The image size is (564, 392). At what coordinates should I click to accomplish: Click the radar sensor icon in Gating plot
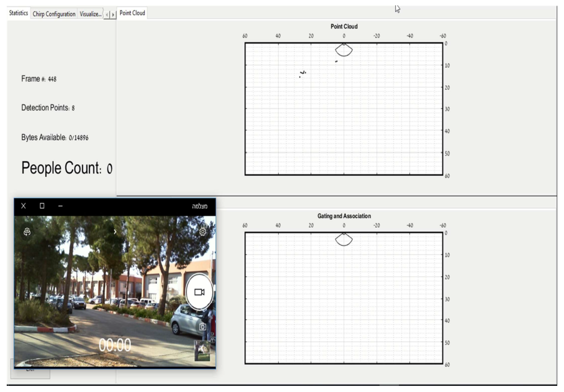click(344, 239)
